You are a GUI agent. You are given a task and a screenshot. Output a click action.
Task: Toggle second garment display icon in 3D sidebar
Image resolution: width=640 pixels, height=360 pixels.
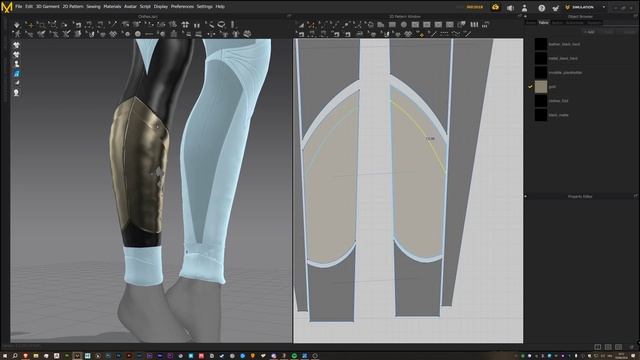16,55
